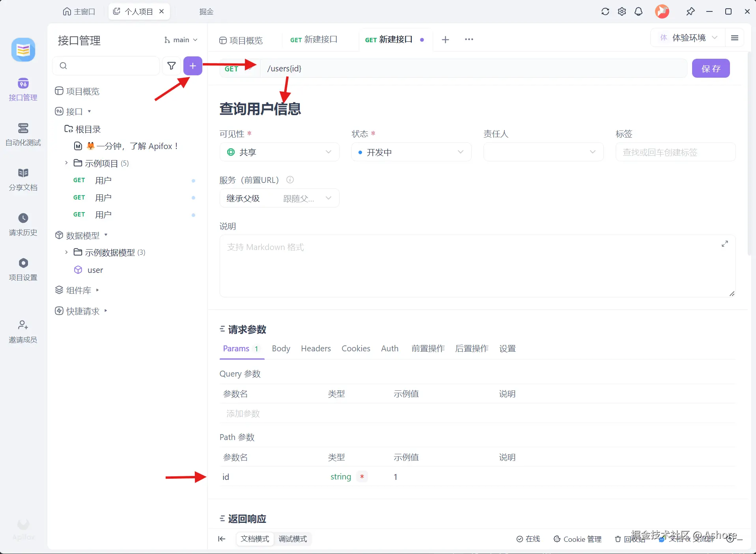
Task: Switch to the 主窗口 tab
Action: pos(79,11)
